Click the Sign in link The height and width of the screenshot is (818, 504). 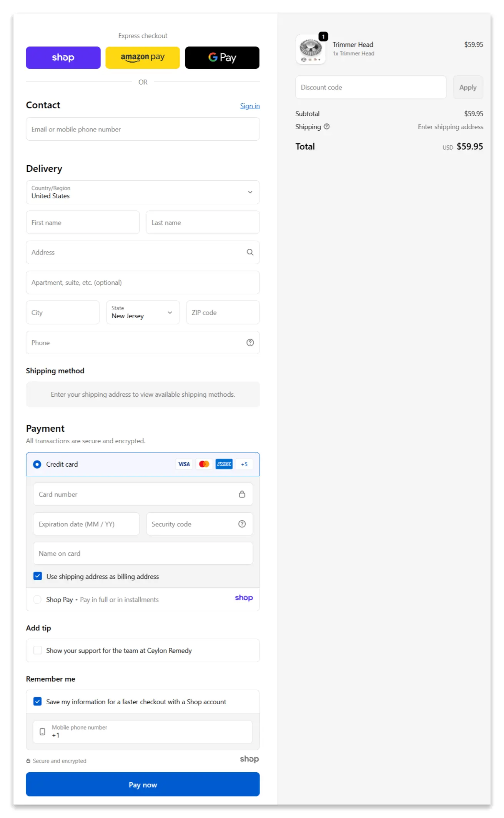pos(250,106)
